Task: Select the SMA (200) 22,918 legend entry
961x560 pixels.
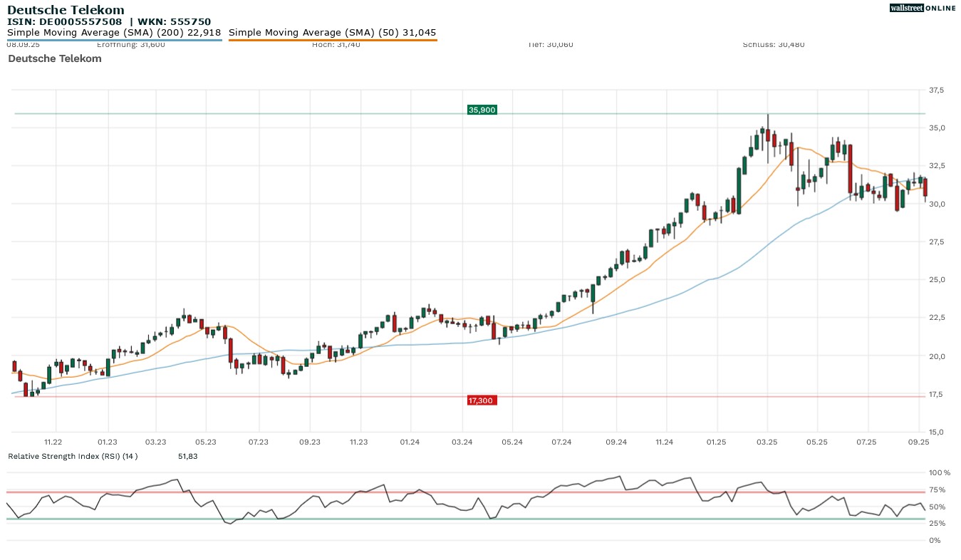Action: 114,33
